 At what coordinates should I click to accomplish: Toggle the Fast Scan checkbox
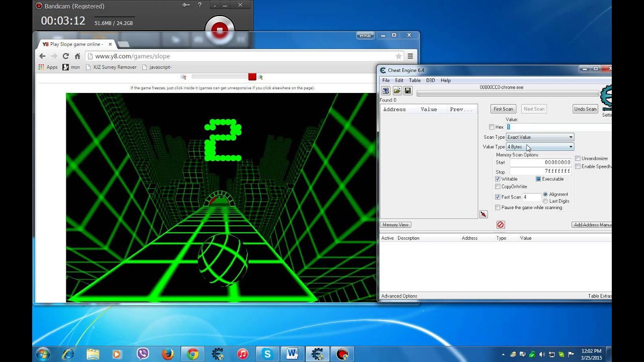(498, 197)
